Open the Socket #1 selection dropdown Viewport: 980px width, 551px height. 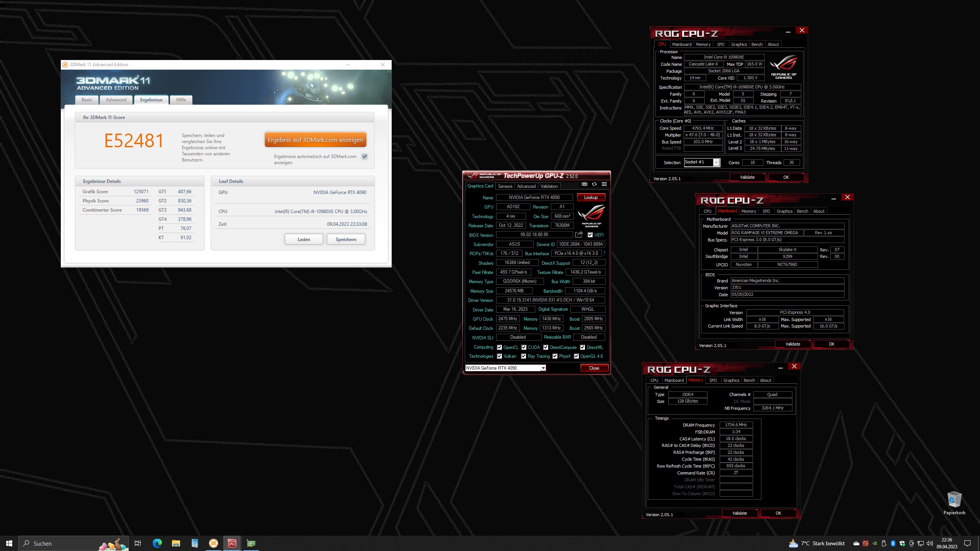[x=702, y=162]
